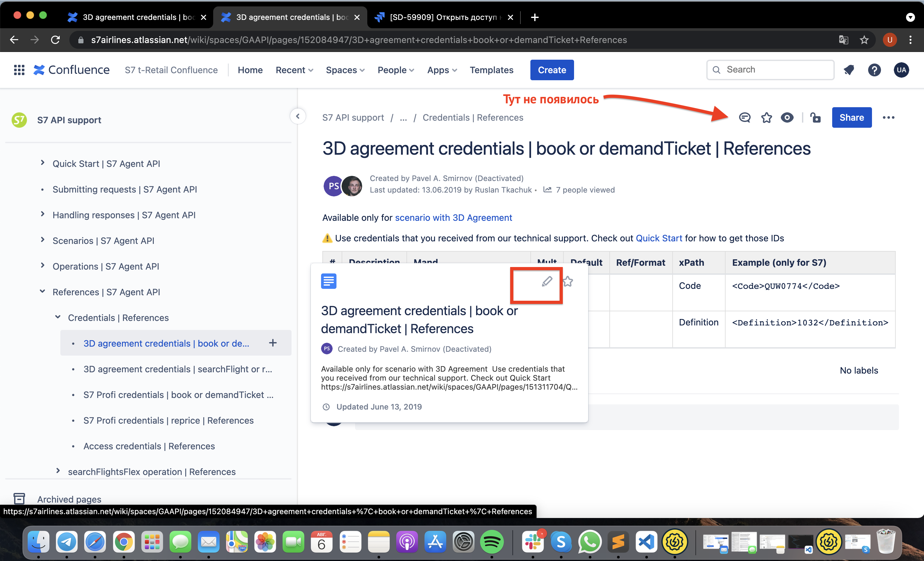924x561 pixels.
Task: Click the Confluence logo
Action: pyautogui.click(x=72, y=70)
